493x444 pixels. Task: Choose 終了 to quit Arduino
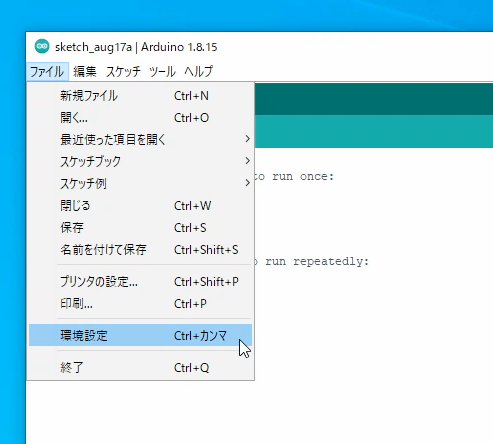(x=140, y=368)
